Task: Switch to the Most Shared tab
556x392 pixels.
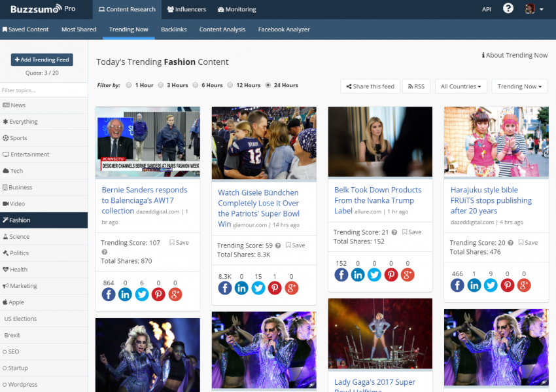Action: click(78, 29)
